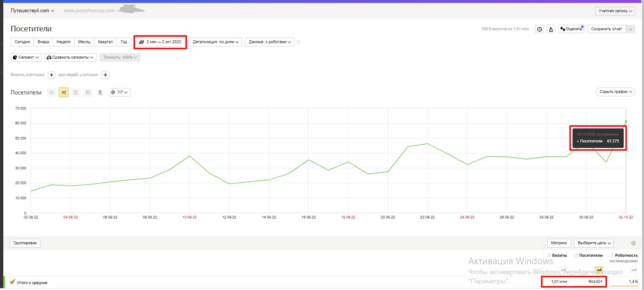The height and width of the screenshot is (290, 644).
Task: Select the Сегодня period tab
Action: (22, 42)
